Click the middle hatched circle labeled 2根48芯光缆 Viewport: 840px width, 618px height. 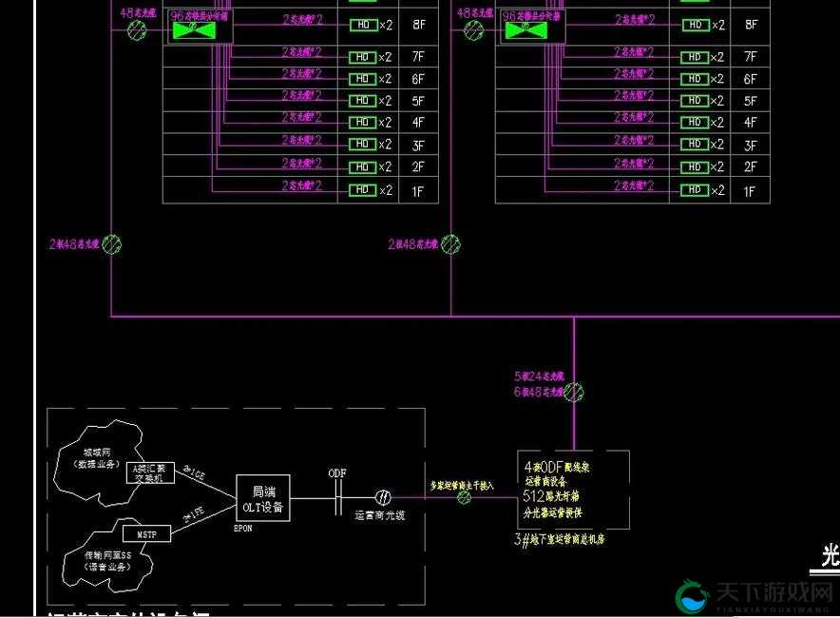tap(450, 244)
